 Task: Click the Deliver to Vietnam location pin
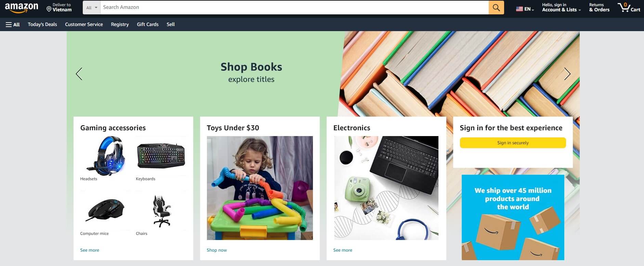click(x=49, y=9)
